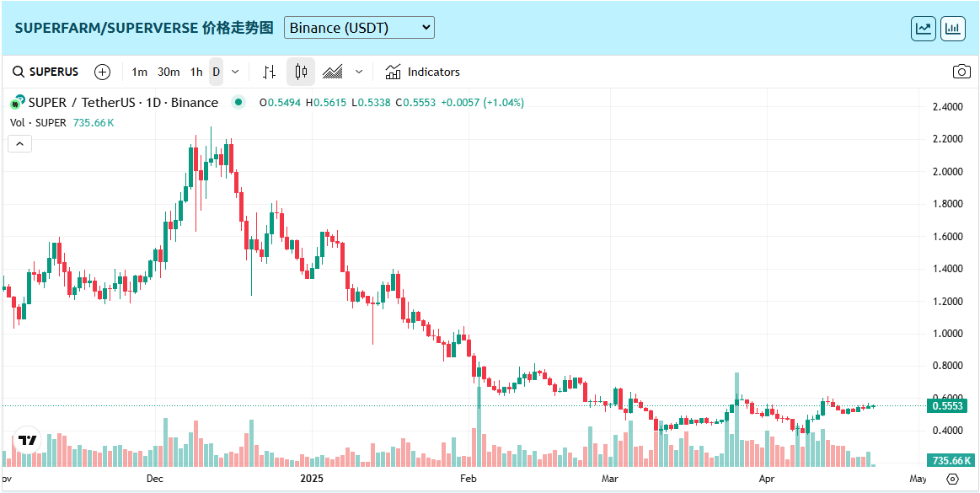Collapse the indicator legend with chevron
The height and width of the screenshot is (493, 980).
click(20, 143)
